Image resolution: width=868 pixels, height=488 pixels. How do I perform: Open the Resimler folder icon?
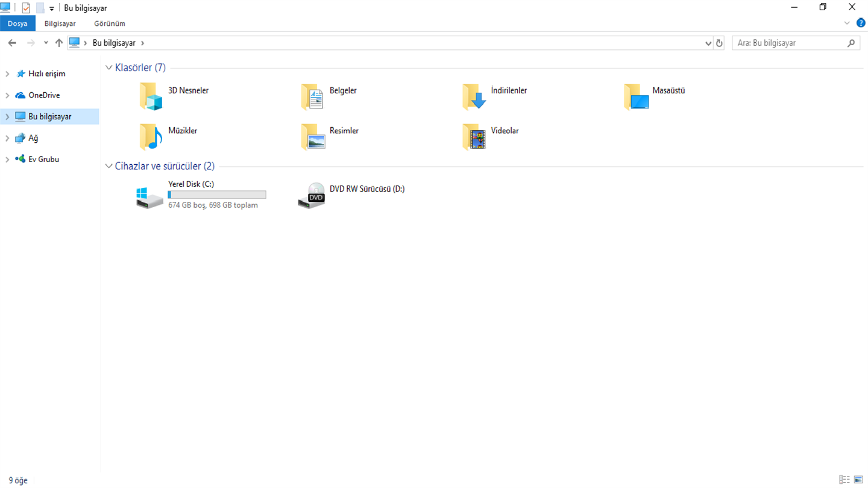coord(313,137)
